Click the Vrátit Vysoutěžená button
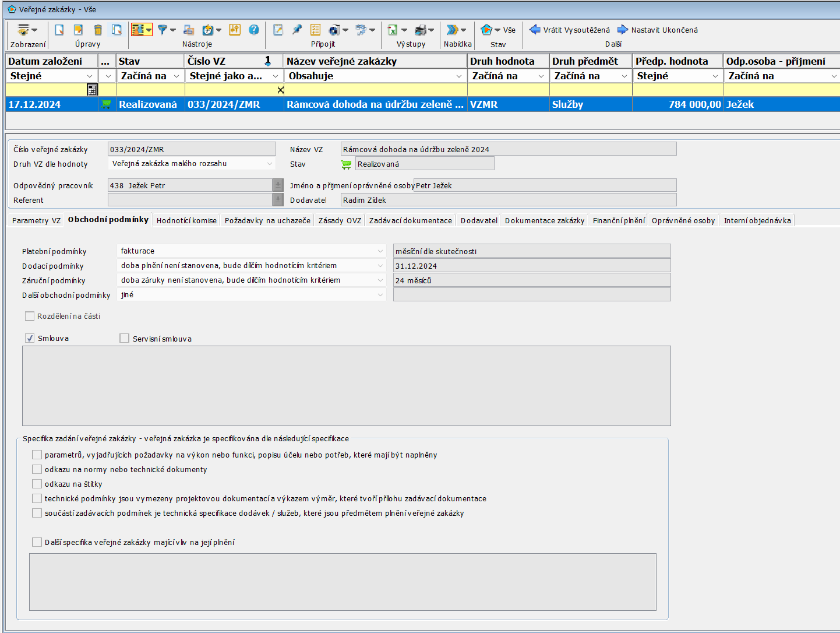 point(570,30)
